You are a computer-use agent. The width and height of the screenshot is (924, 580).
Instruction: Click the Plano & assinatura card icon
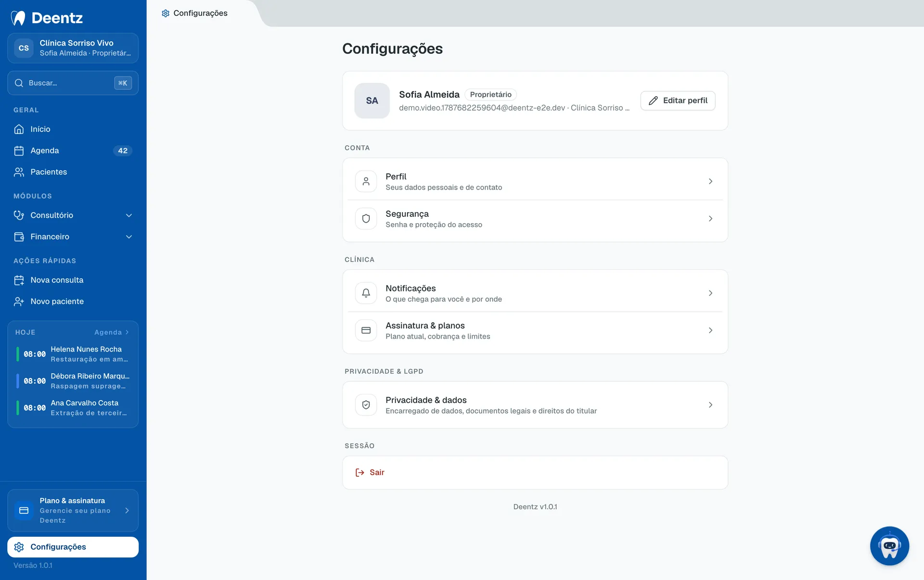point(24,510)
